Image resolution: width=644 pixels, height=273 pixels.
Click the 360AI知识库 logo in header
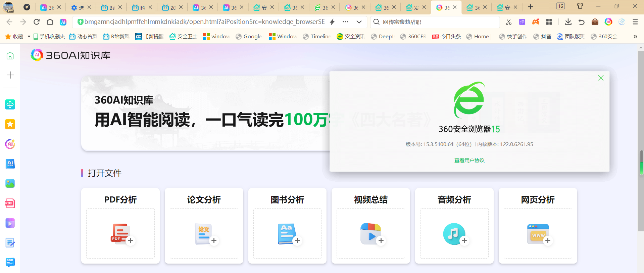[70, 55]
